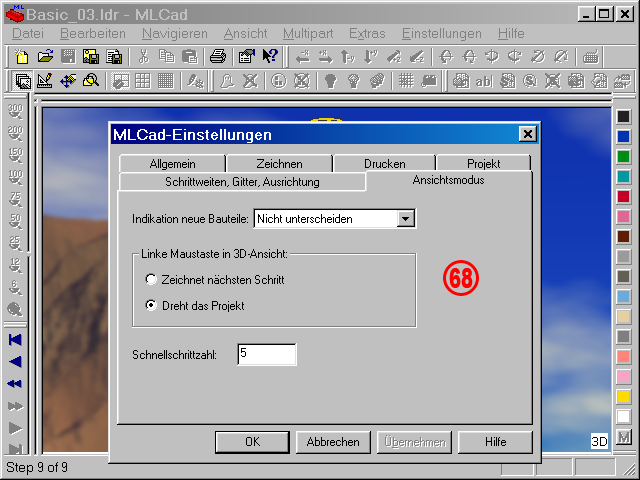The width and height of the screenshot is (640, 480).
Task: Pick the teal color swatch
Action: tap(623, 177)
